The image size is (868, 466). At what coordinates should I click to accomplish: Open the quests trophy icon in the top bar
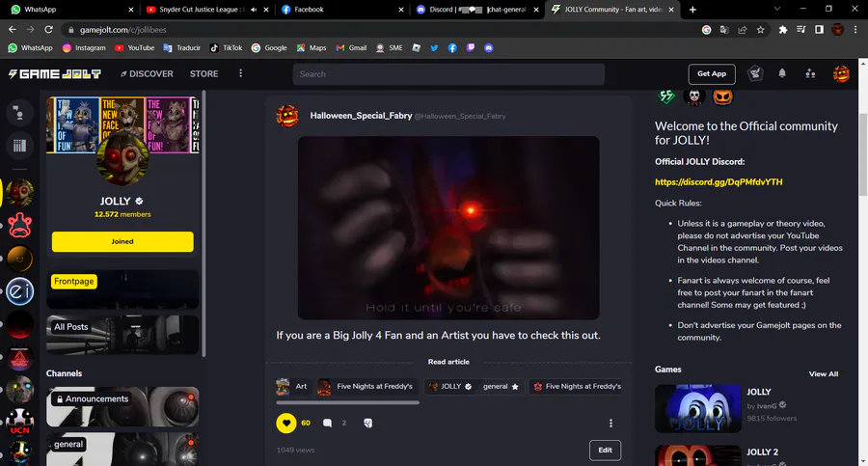pos(755,73)
